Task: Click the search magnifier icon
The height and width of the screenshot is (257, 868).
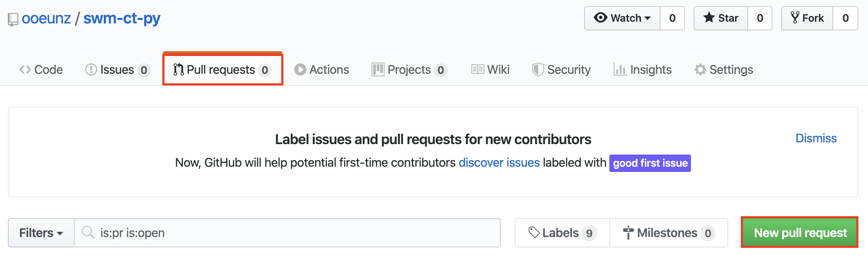Action: [88, 233]
